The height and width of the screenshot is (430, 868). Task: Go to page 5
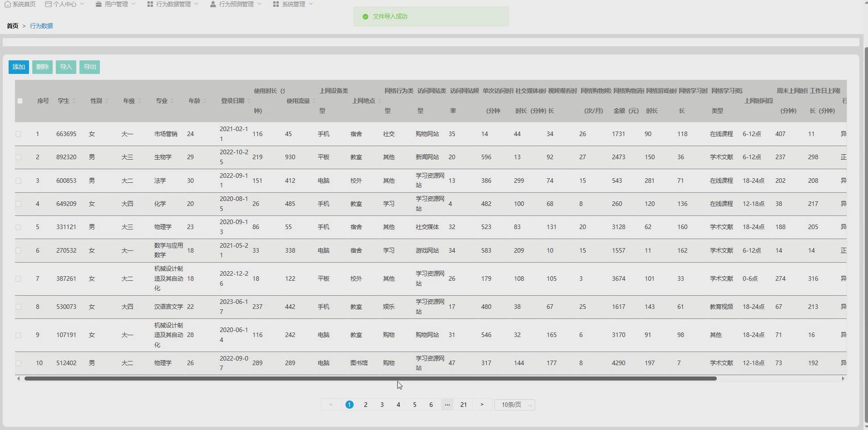(414, 405)
